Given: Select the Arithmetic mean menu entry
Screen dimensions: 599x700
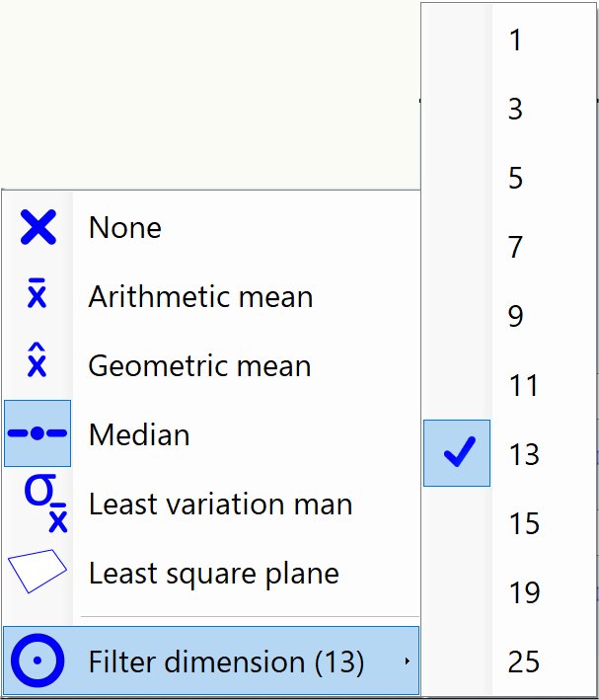Looking at the screenshot, I should coord(200,297).
